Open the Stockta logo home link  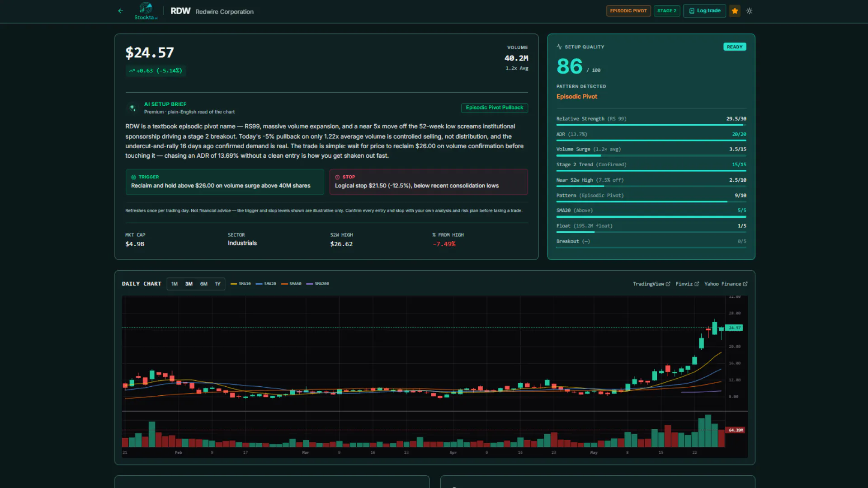(x=146, y=11)
